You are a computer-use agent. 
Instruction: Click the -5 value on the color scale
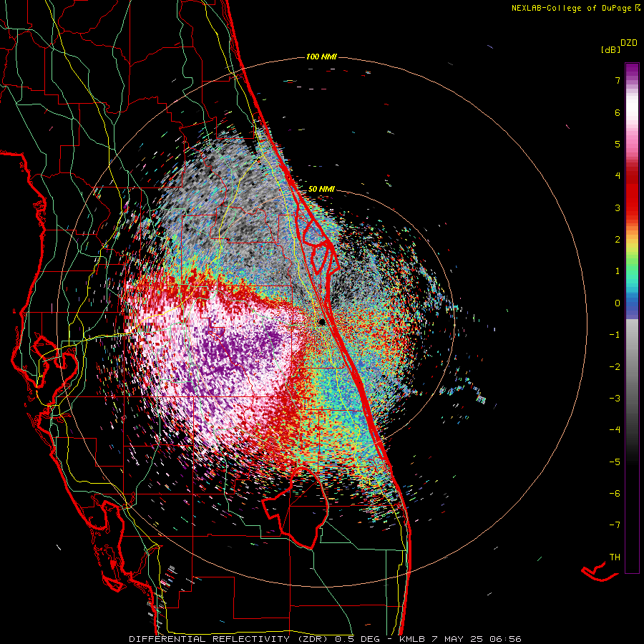(615, 462)
